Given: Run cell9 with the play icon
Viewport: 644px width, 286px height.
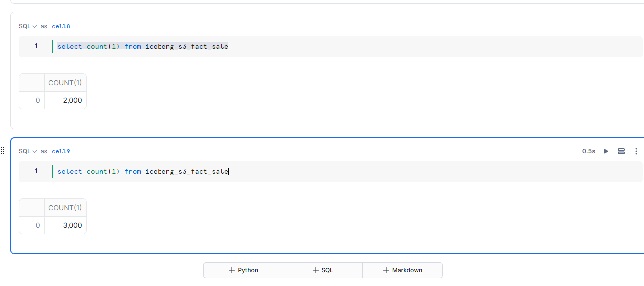Looking at the screenshot, I should (x=606, y=151).
